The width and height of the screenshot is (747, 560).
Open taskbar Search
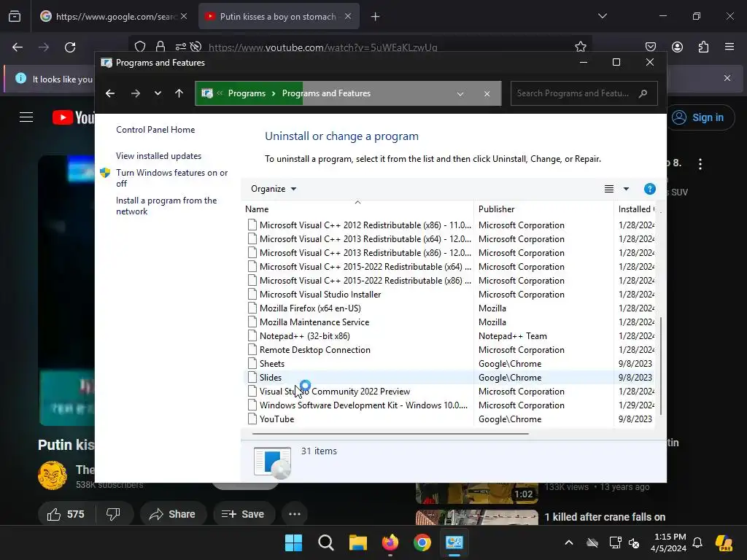click(326, 542)
